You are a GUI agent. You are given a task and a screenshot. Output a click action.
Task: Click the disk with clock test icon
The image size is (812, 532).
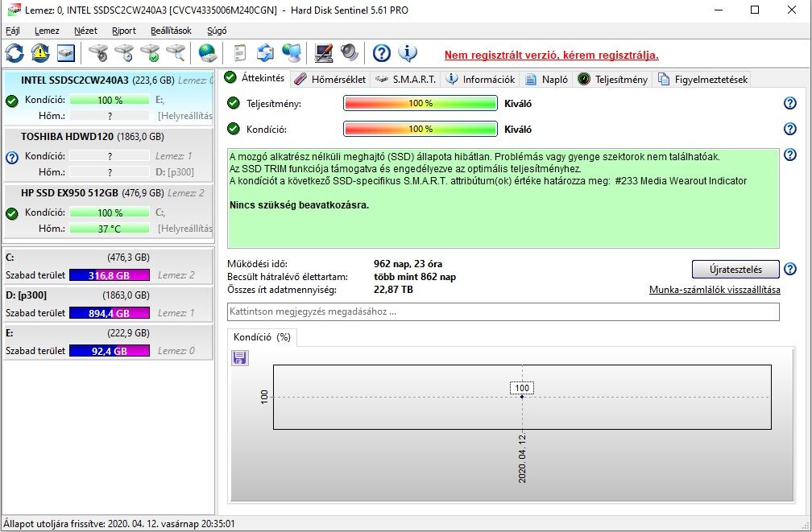(124, 53)
